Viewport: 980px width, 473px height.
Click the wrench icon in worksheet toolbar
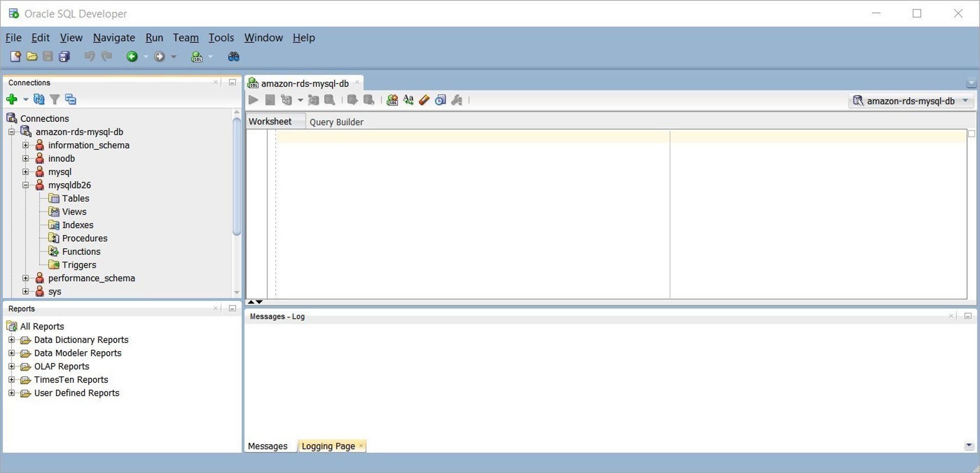(457, 100)
